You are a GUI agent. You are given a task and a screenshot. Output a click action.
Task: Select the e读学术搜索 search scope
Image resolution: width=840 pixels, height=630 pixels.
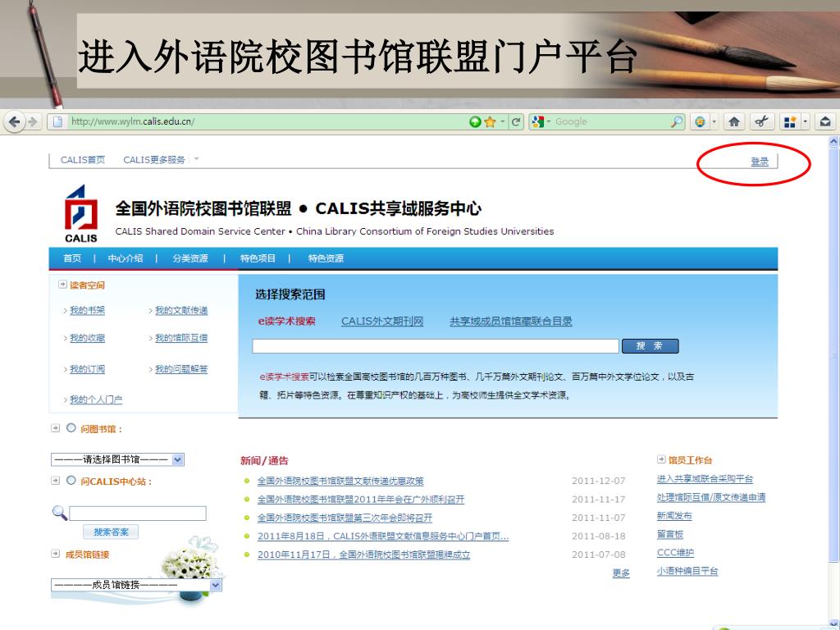286,322
